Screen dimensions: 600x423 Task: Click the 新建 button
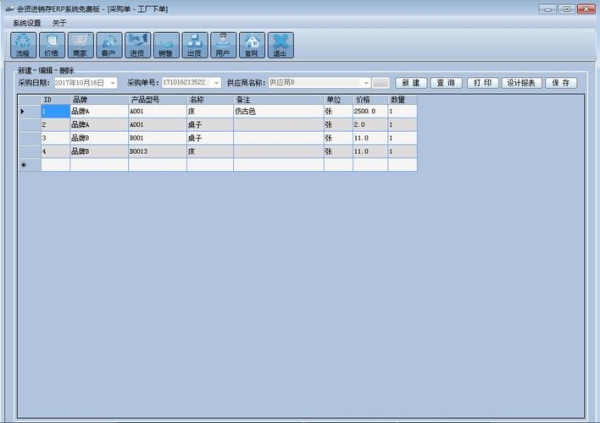click(411, 83)
